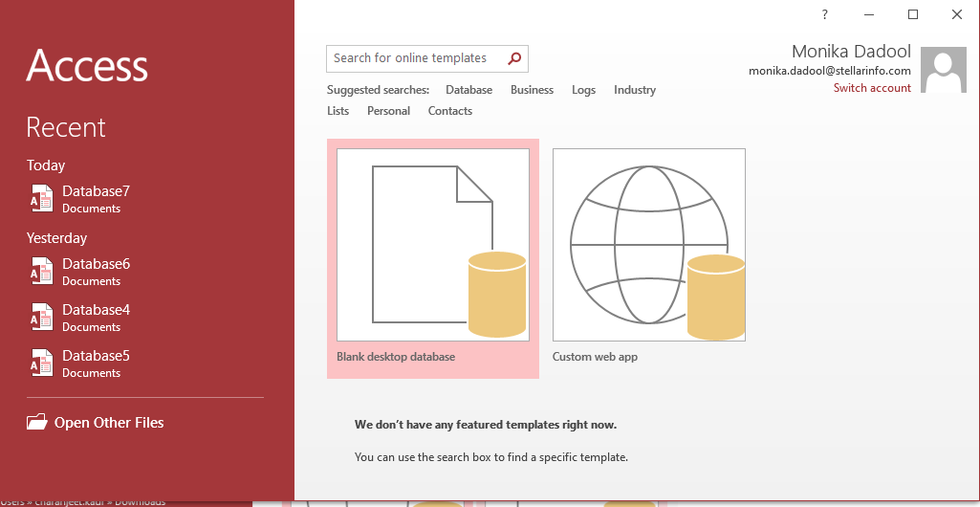Click the Monika Dadool account name

click(851, 52)
